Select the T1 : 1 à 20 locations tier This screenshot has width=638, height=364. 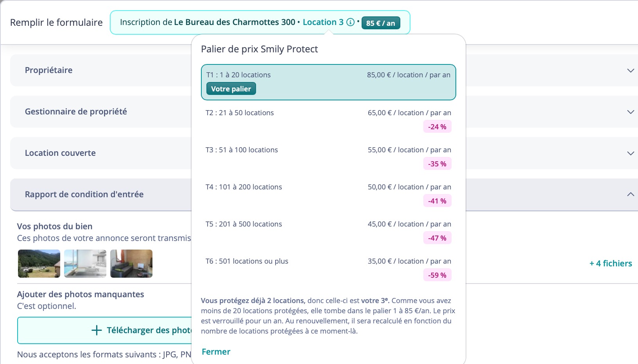(328, 82)
